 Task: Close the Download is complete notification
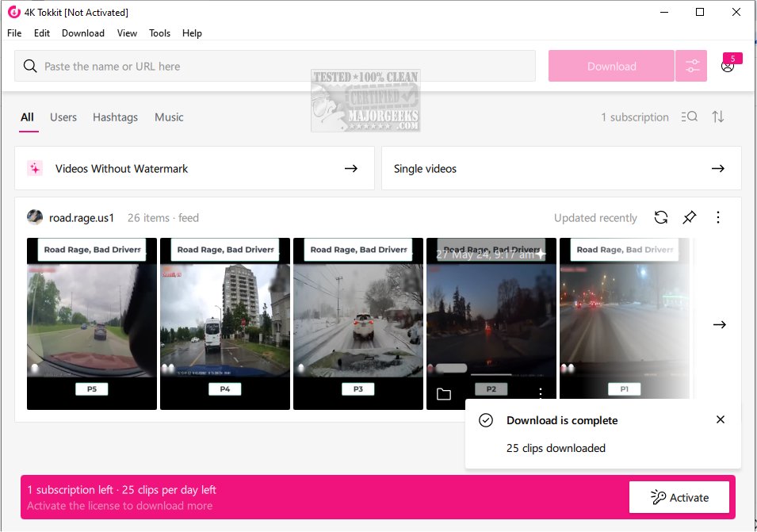(x=721, y=419)
